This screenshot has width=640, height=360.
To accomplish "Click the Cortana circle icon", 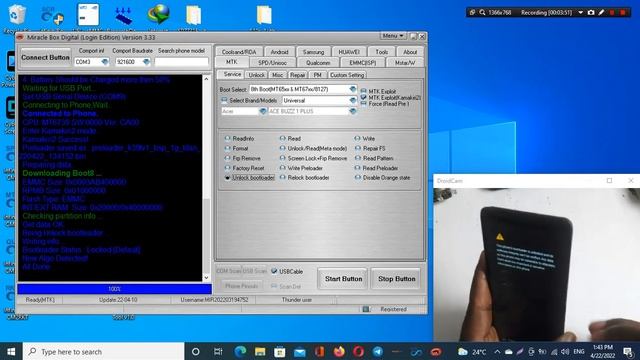I will (x=196, y=351).
